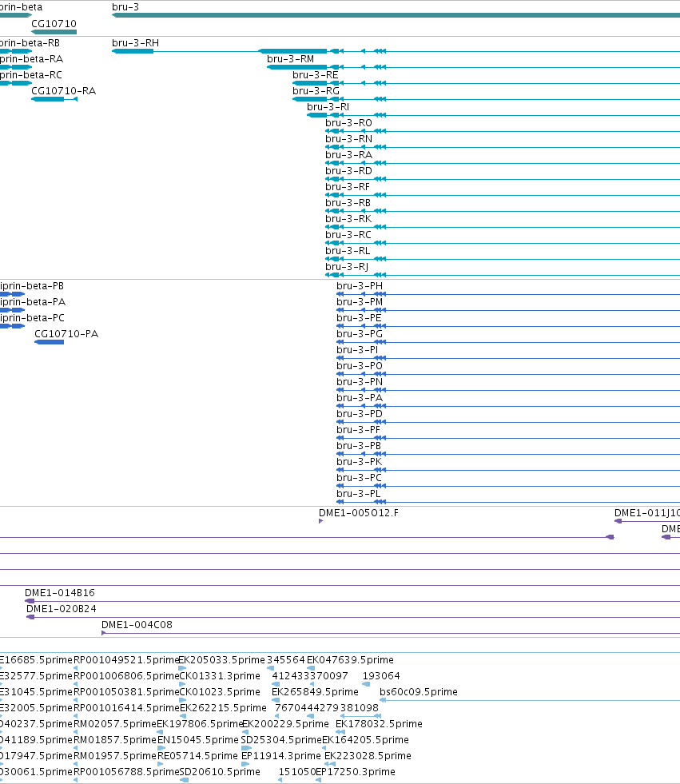
Task: Select protein label bru-3-PA
Action: 360,398
